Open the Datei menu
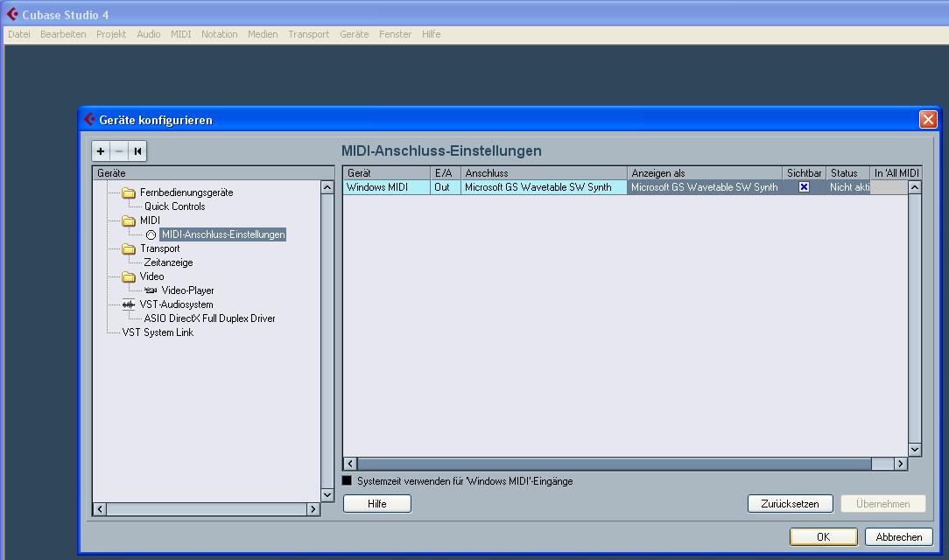This screenshot has width=949, height=560. click(18, 34)
